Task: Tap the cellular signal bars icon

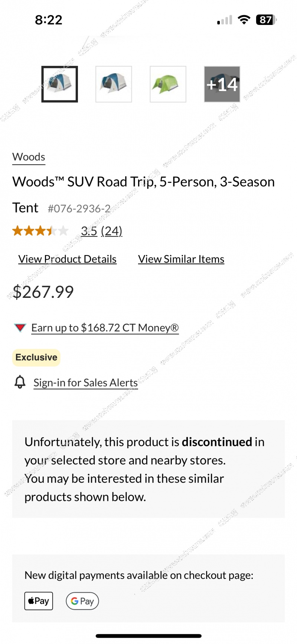Action: pos(225,20)
